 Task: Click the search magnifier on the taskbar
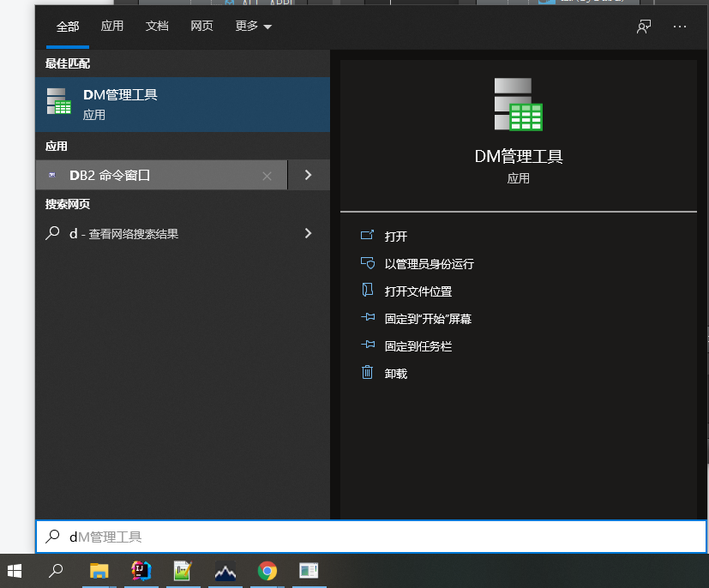(56, 571)
